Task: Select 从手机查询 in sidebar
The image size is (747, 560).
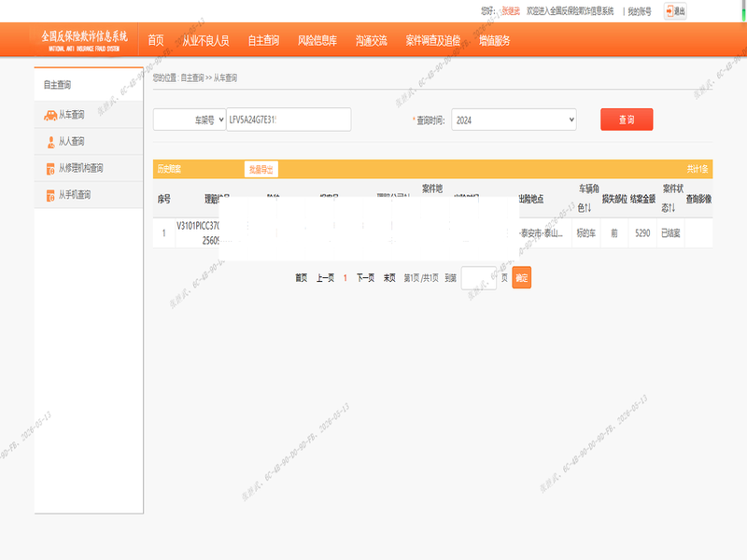Action: [x=89, y=195]
